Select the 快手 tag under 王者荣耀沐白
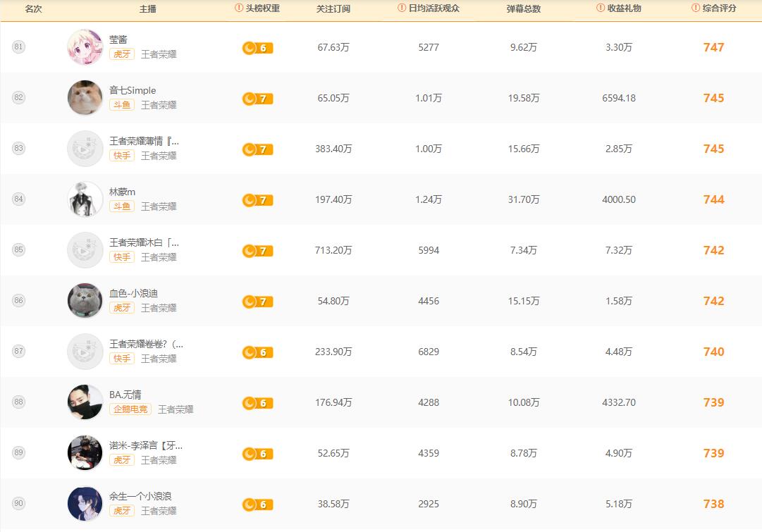The width and height of the screenshot is (762, 532). [122, 257]
